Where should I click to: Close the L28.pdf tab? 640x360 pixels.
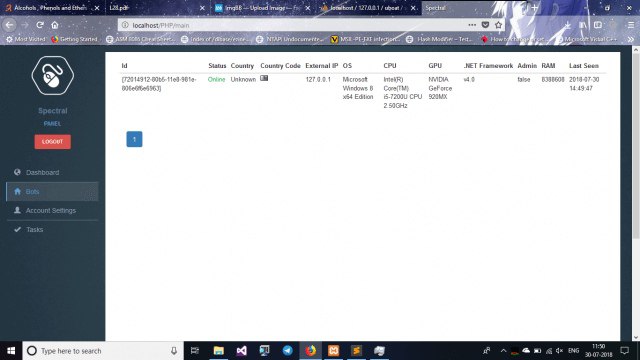point(202,8)
